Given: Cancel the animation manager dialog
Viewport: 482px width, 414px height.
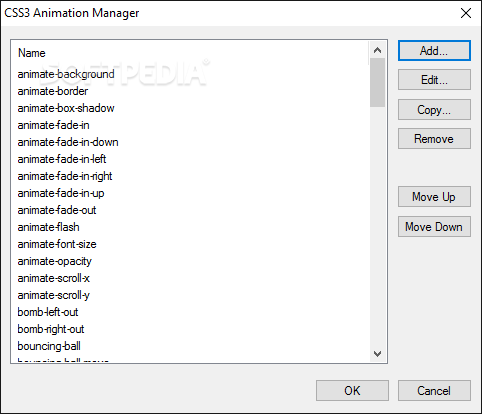Looking at the screenshot, I should pyautogui.click(x=434, y=390).
